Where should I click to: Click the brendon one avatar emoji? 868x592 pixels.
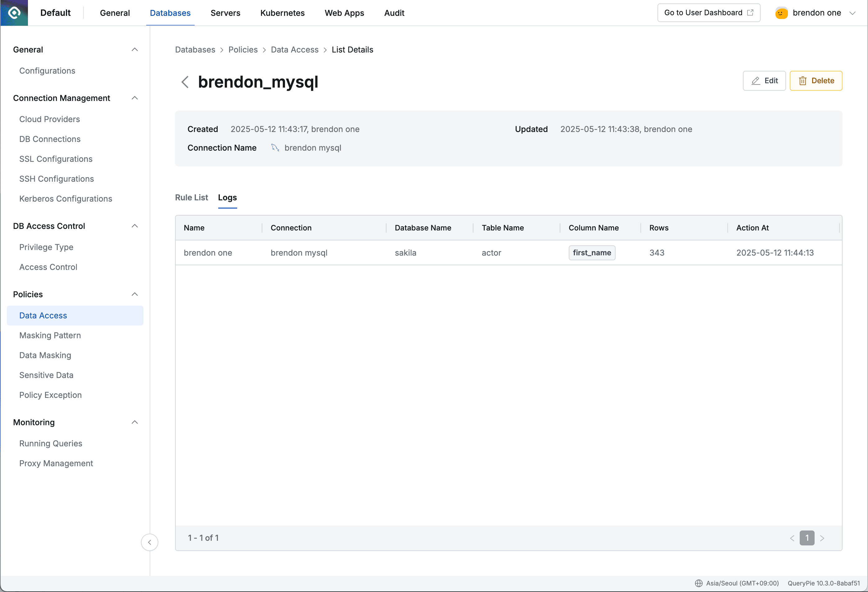(x=781, y=12)
